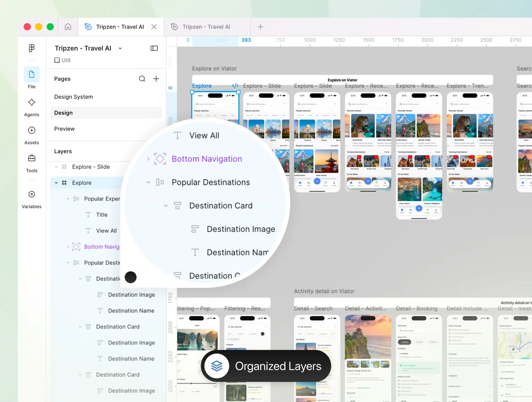Click the Bottom Navig component icon in sidebar
The height and width of the screenshot is (402, 532).
click(76, 247)
